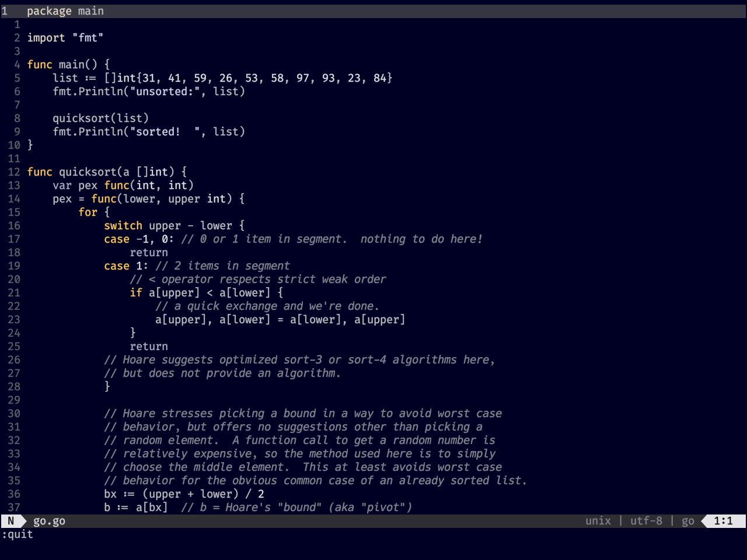Click the 'go.go' filename in status line
The image size is (747, 560).
click(x=49, y=521)
